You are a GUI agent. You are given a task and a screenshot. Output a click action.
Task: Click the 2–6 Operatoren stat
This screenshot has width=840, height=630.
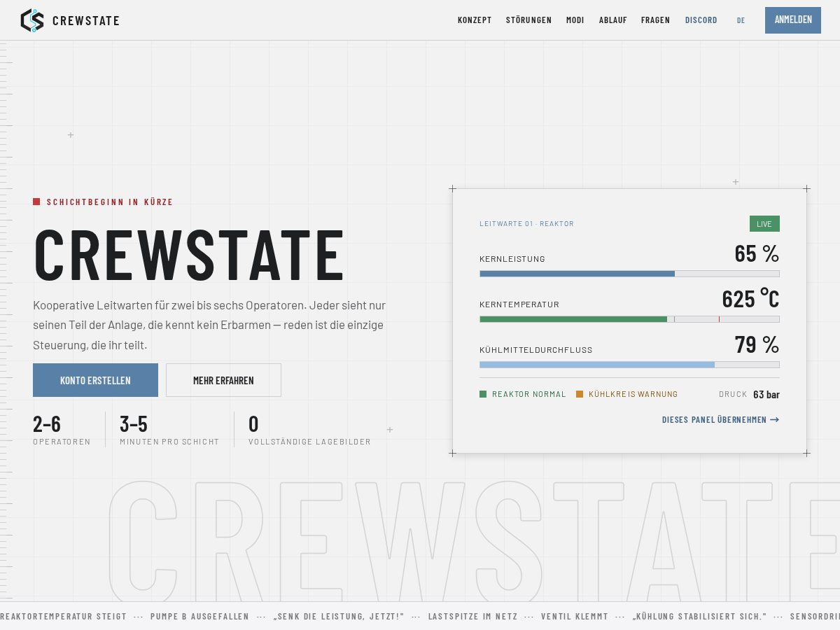coord(62,430)
